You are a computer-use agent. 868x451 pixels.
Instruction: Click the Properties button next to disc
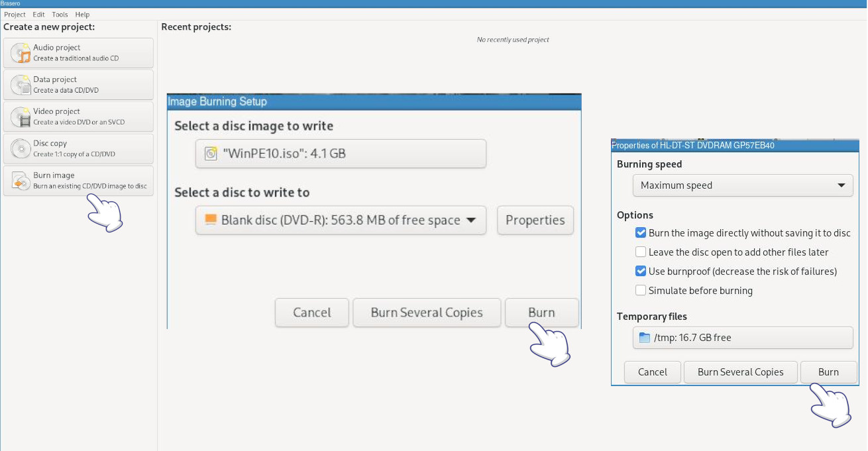(535, 221)
